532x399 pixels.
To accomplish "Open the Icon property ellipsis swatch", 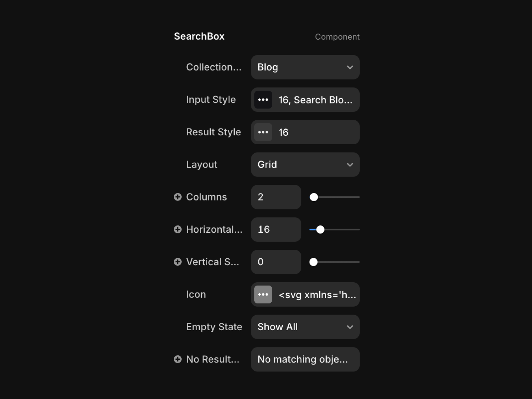I will click(x=263, y=294).
